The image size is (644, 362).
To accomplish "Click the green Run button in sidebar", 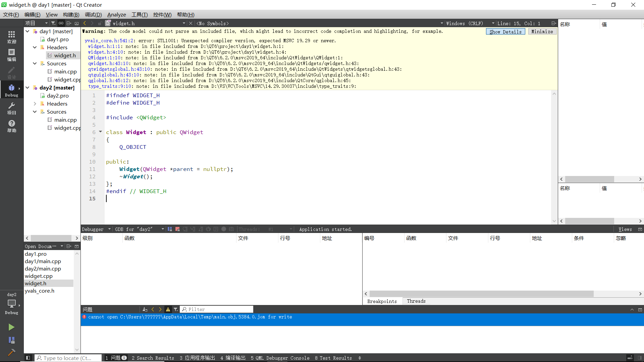I will [x=12, y=327].
